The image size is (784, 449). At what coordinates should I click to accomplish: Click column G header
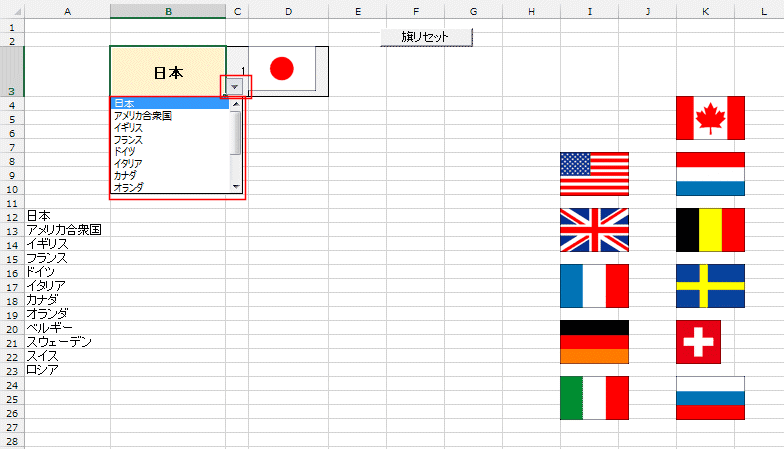pyautogui.click(x=474, y=12)
